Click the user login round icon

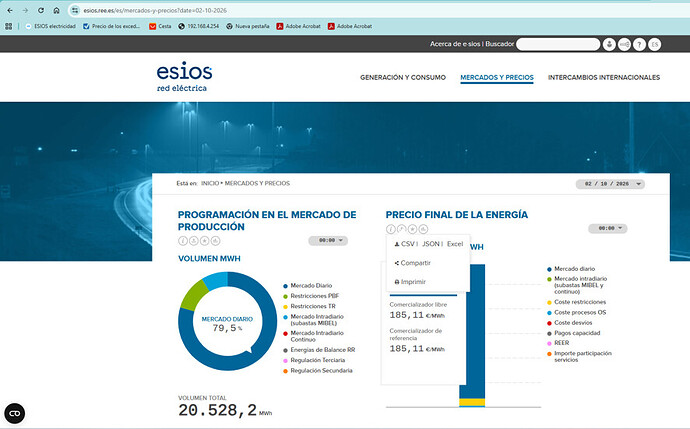click(609, 44)
